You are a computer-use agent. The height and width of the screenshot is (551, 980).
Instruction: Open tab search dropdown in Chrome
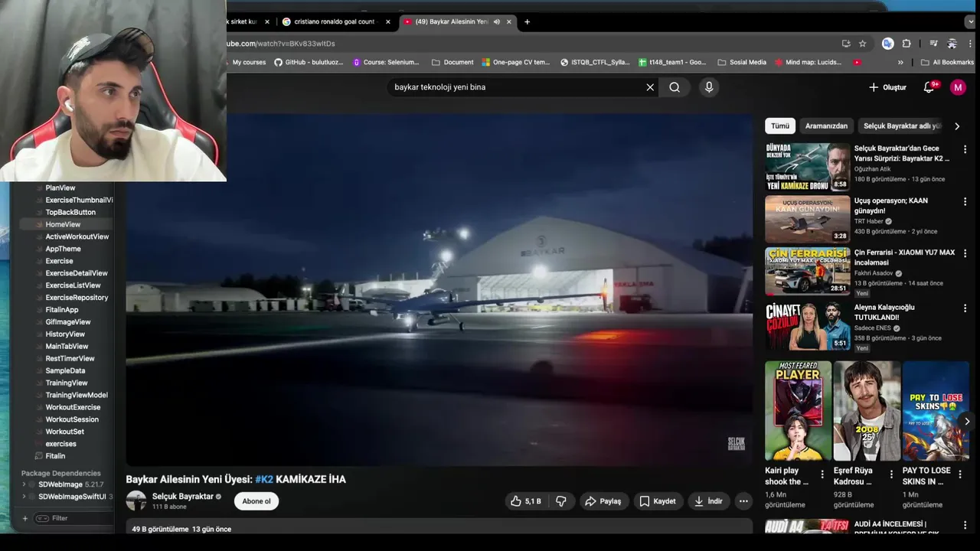(x=971, y=21)
